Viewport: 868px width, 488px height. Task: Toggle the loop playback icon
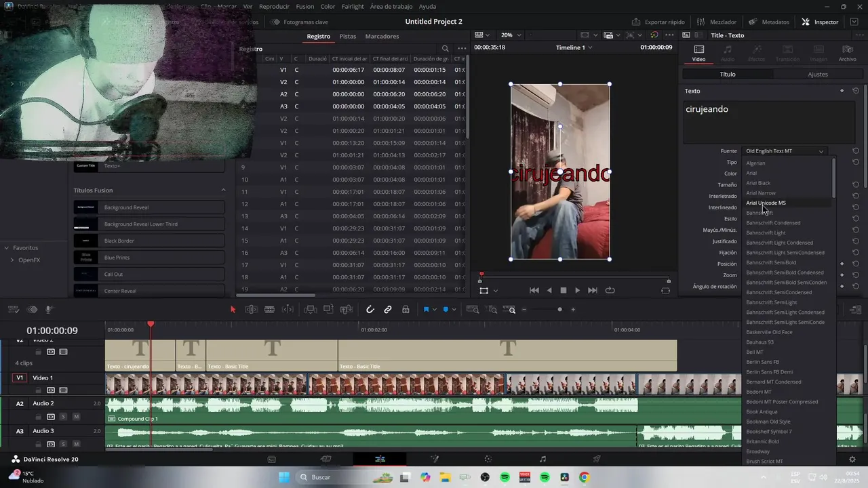coord(610,290)
